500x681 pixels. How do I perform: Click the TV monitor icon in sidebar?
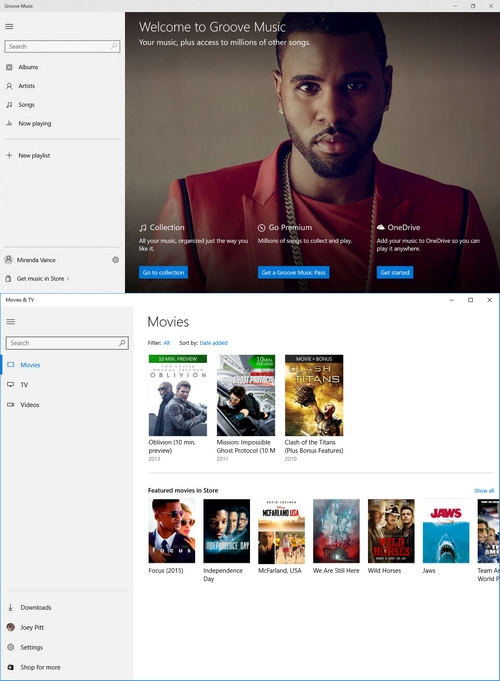coord(11,385)
